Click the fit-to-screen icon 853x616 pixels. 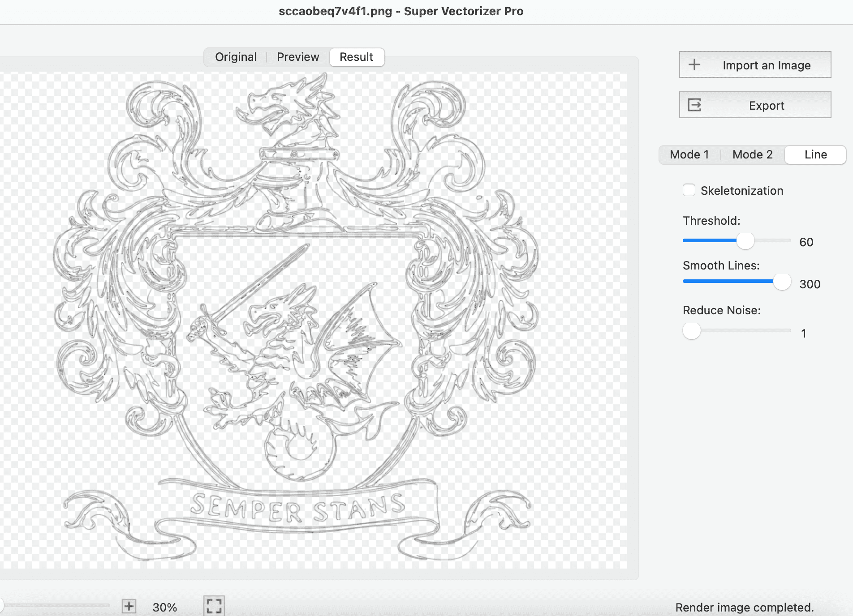(x=214, y=606)
